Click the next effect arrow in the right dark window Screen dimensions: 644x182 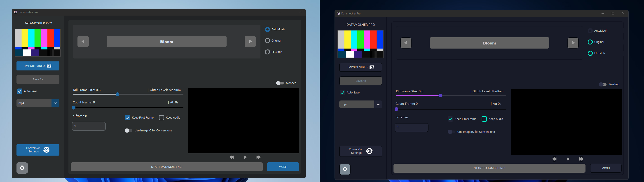(x=573, y=43)
